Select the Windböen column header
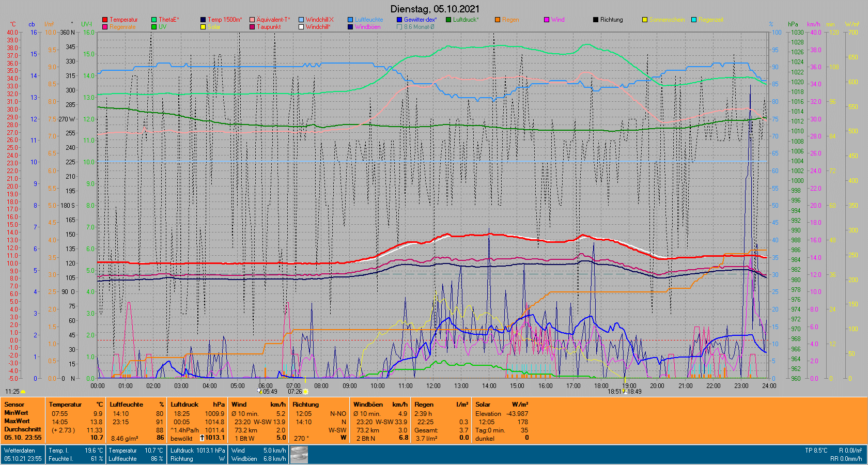Screen dimensions: 868x465 coord(368,405)
